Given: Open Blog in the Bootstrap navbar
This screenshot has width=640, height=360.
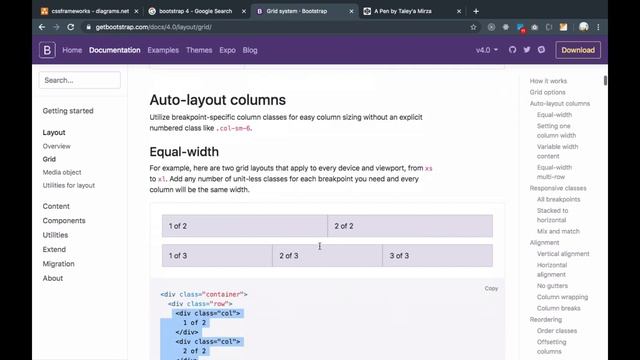Looking at the screenshot, I should pos(250,50).
